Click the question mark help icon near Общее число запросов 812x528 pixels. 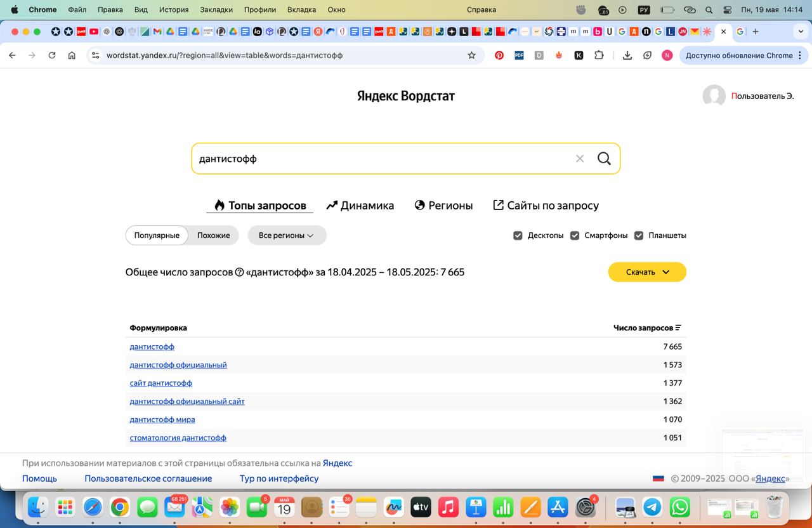coord(239,272)
